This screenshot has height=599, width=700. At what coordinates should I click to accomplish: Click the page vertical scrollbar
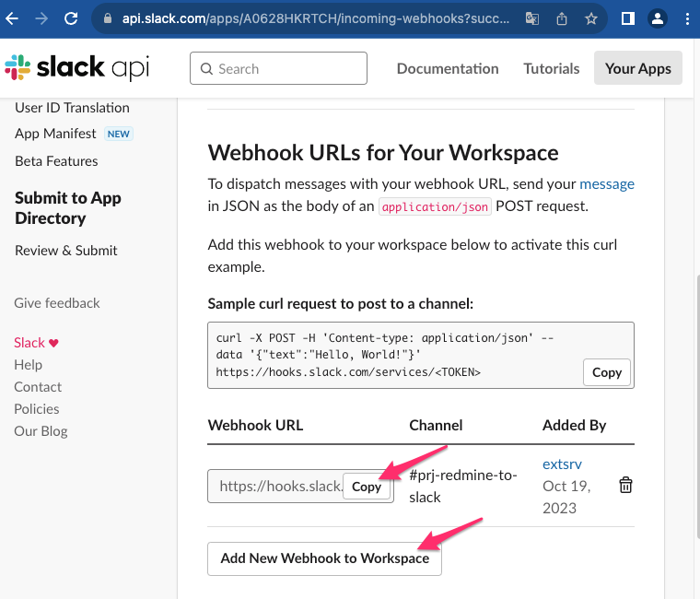(697, 406)
